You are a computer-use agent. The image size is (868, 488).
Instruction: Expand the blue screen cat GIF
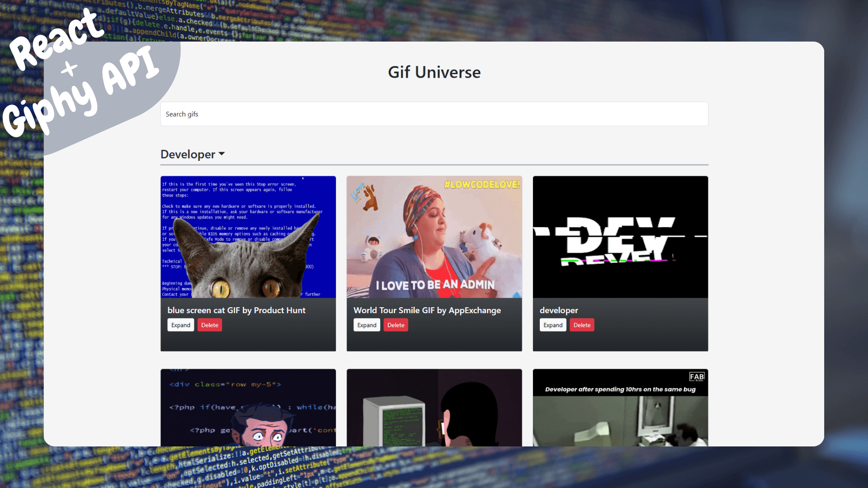point(180,325)
